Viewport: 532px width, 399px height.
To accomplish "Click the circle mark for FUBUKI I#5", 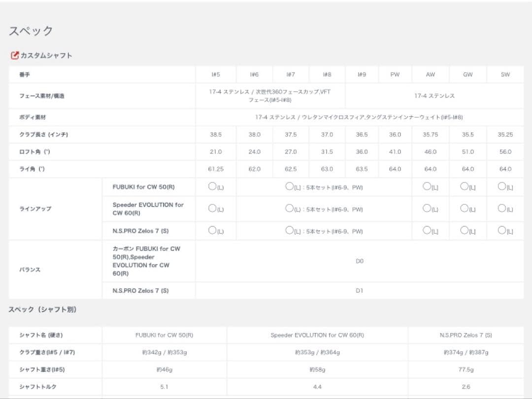I will point(212,187).
